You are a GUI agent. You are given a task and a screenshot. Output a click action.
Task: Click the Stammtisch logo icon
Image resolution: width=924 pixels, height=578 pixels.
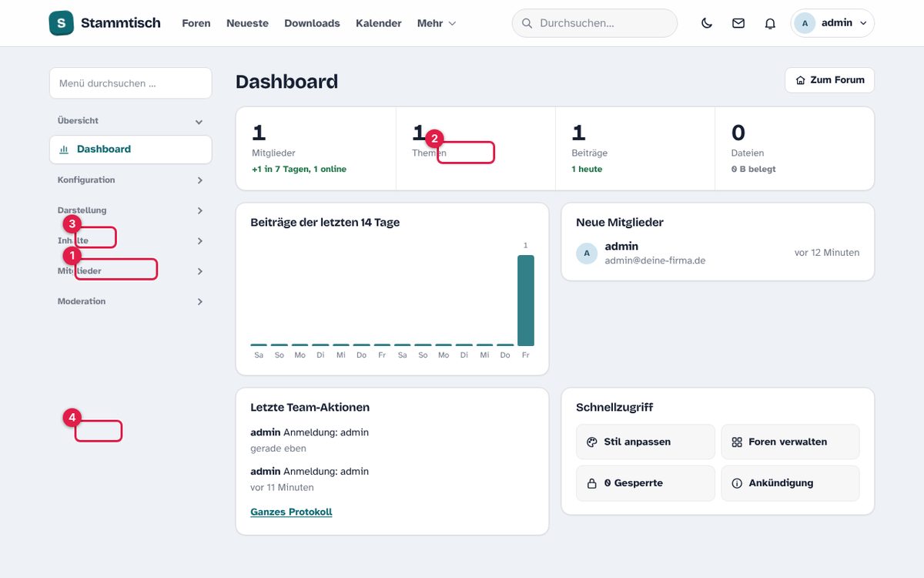(61, 23)
